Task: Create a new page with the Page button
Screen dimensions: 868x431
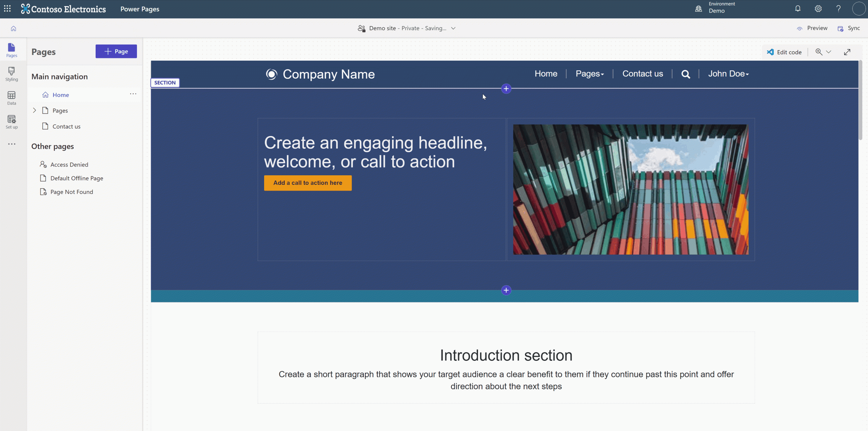Action: pos(116,51)
